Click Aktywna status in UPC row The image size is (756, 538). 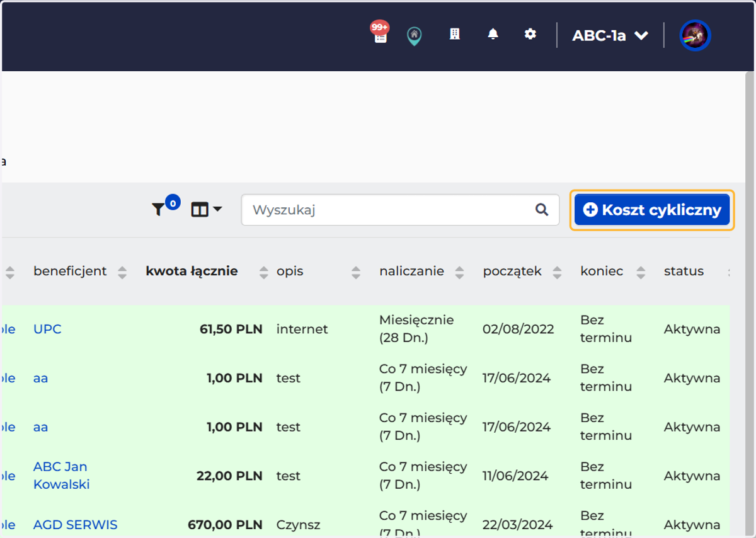click(x=692, y=329)
